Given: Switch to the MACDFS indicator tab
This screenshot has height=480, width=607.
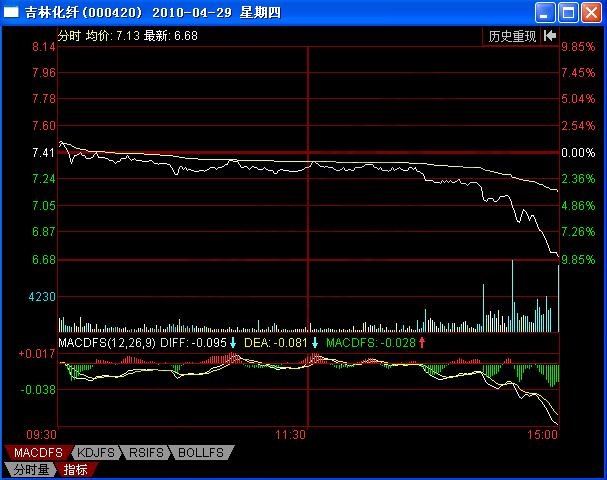Looking at the screenshot, I should 31,453.
